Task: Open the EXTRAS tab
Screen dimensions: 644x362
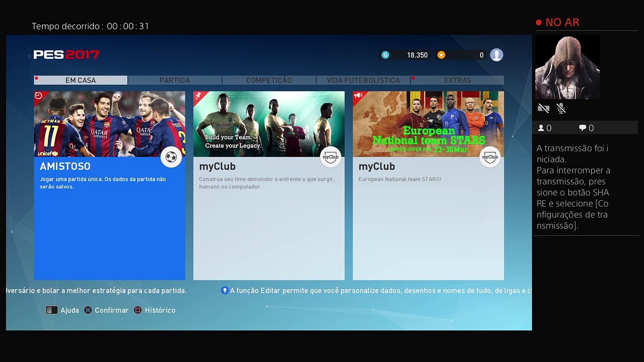Action: point(457,80)
